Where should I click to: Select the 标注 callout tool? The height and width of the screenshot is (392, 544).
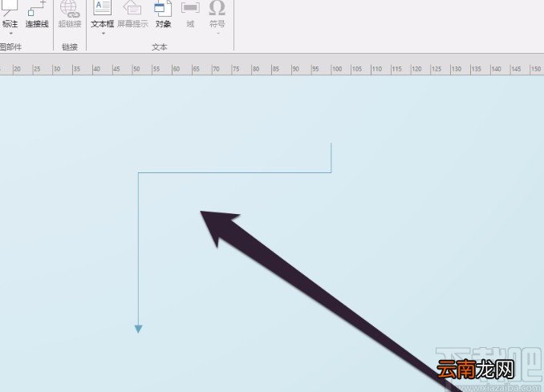pyautogui.click(x=10, y=14)
